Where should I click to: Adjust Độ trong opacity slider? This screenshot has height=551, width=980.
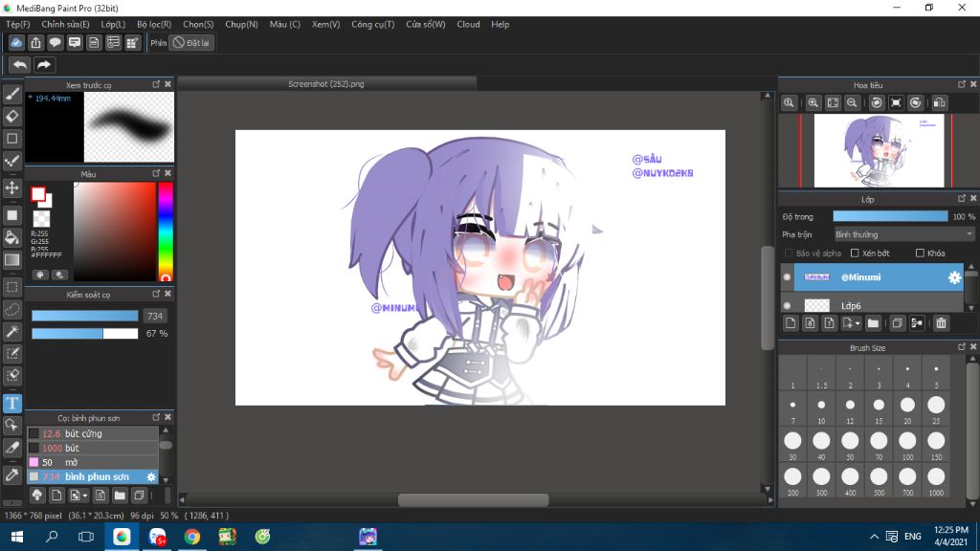[x=890, y=216]
